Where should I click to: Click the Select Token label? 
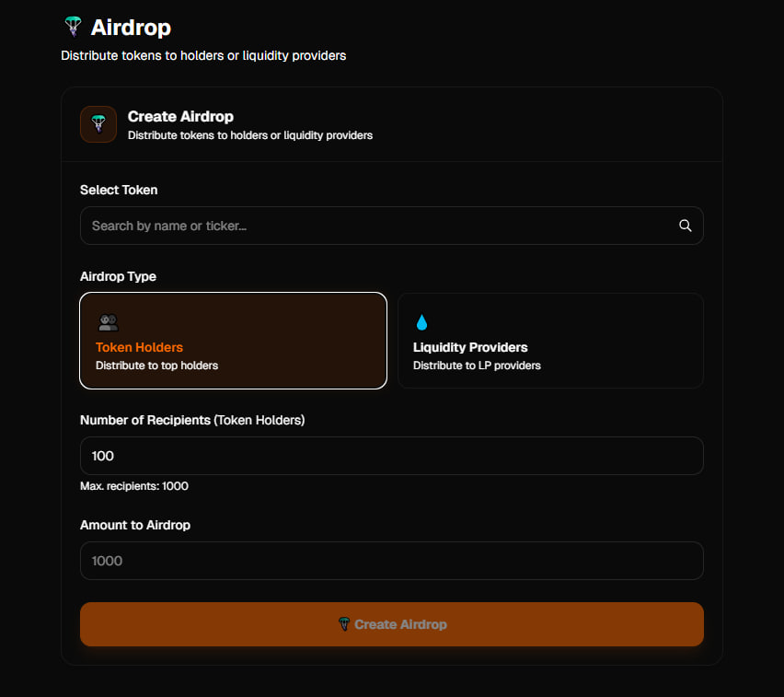119,191
